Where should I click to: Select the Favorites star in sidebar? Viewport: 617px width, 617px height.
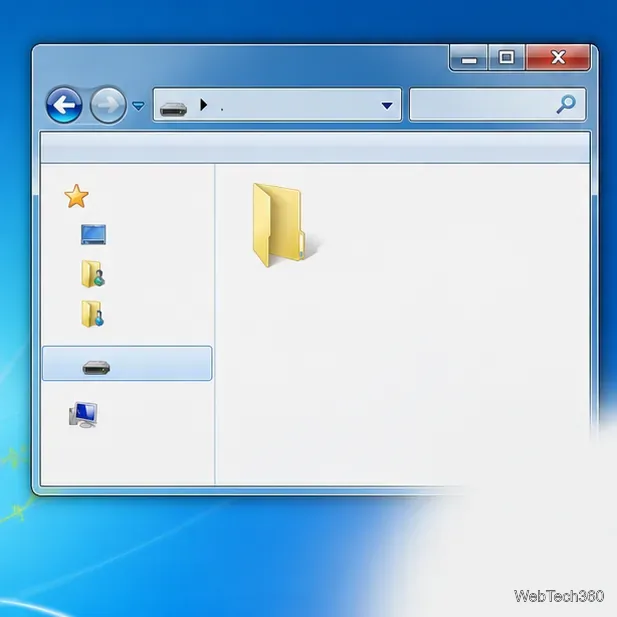[76, 196]
